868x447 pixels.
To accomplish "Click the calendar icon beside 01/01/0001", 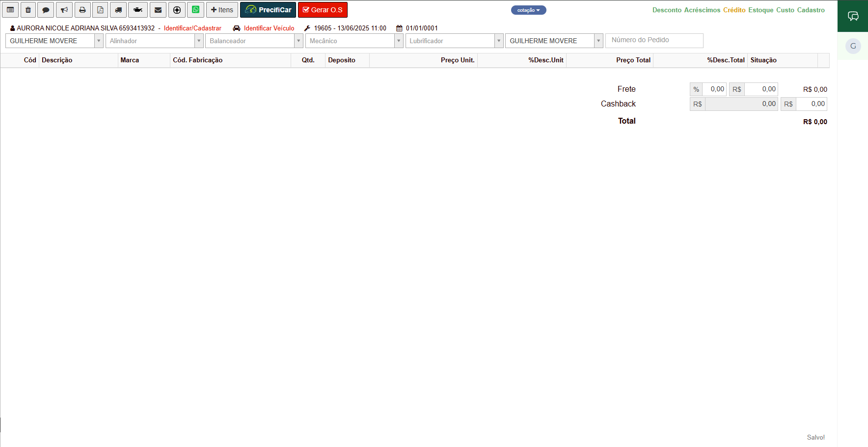I will (399, 28).
